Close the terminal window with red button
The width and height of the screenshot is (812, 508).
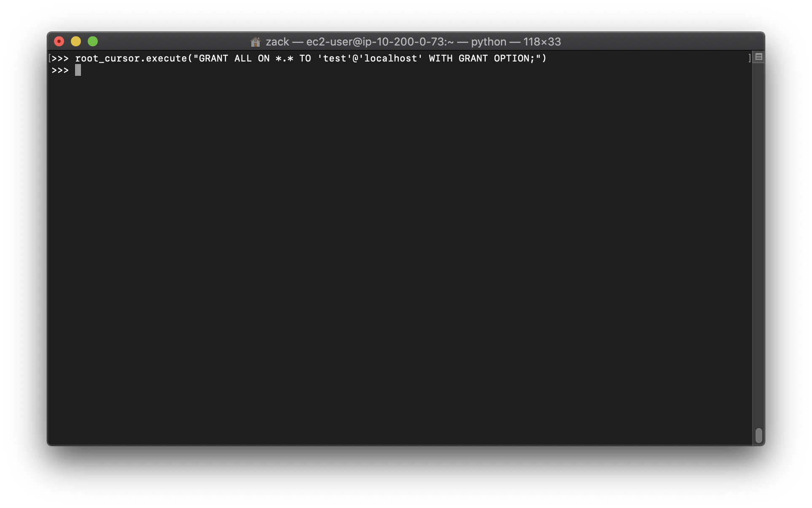click(x=59, y=41)
